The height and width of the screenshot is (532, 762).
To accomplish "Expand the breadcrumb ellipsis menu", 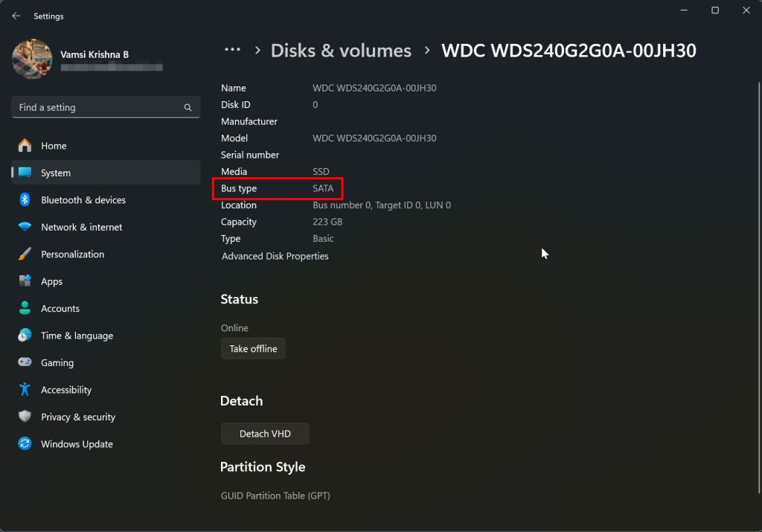I will coord(232,50).
